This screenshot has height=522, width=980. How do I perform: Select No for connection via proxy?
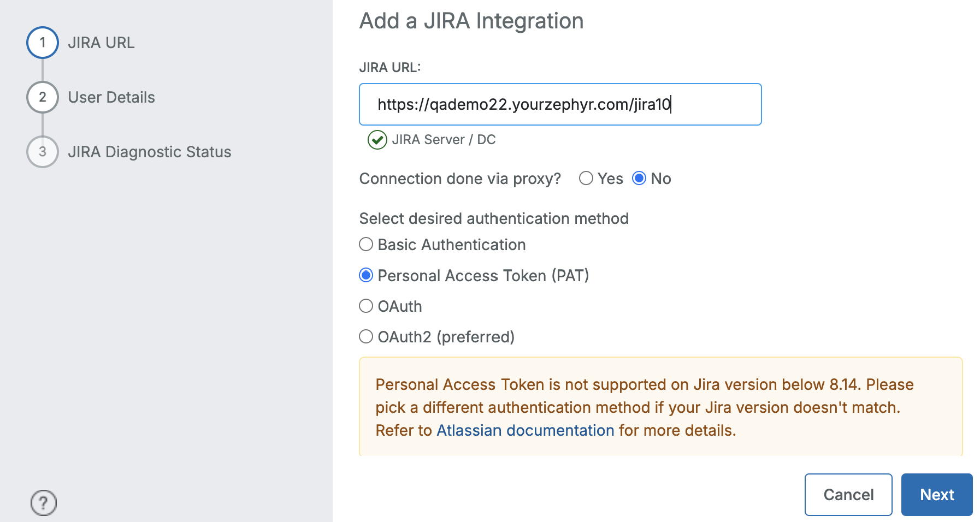[639, 178]
